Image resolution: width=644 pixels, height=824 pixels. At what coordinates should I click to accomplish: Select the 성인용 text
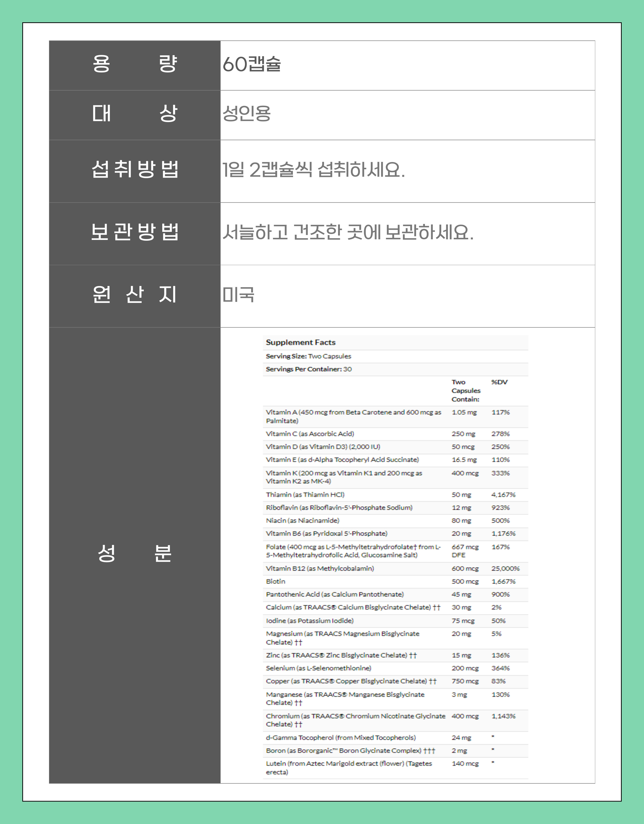(x=246, y=113)
